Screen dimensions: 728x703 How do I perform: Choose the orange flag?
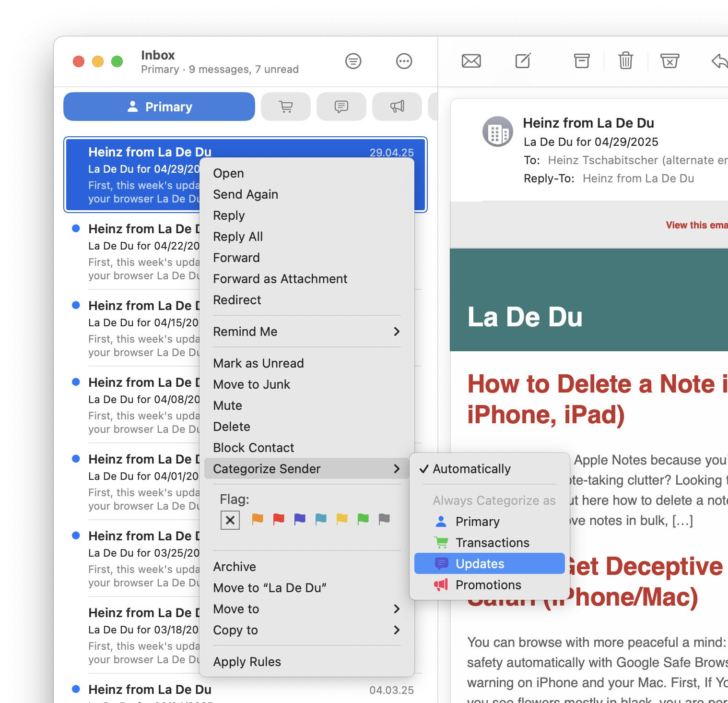click(258, 519)
